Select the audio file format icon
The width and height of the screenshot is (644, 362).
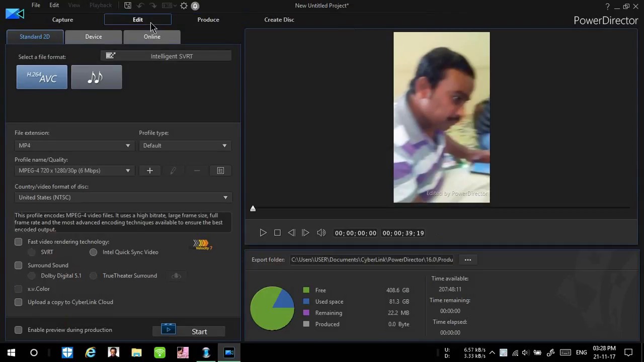click(x=96, y=77)
